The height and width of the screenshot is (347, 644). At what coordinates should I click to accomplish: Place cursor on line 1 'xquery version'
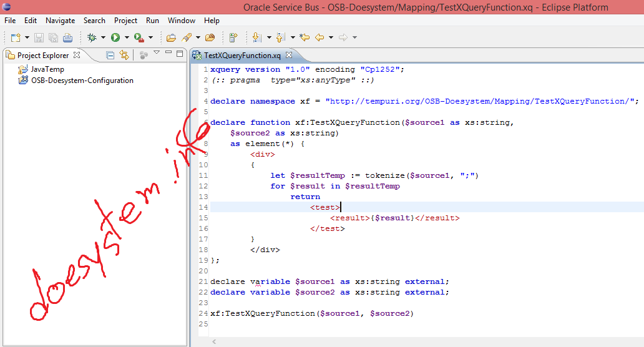[245, 69]
